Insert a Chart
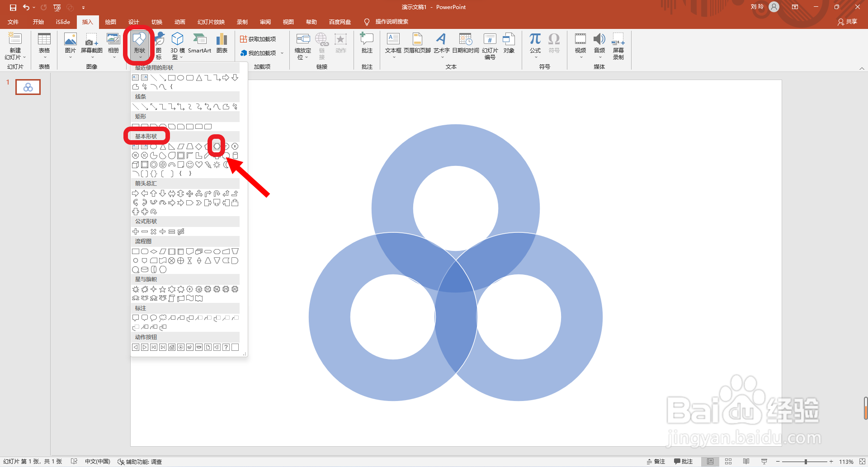The image size is (868, 467). point(222,43)
